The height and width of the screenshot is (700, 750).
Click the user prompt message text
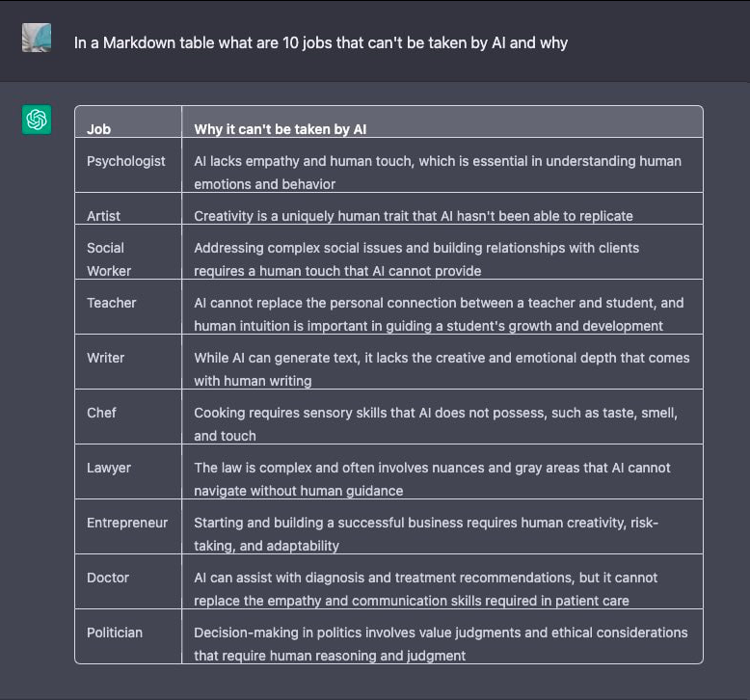click(x=320, y=42)
